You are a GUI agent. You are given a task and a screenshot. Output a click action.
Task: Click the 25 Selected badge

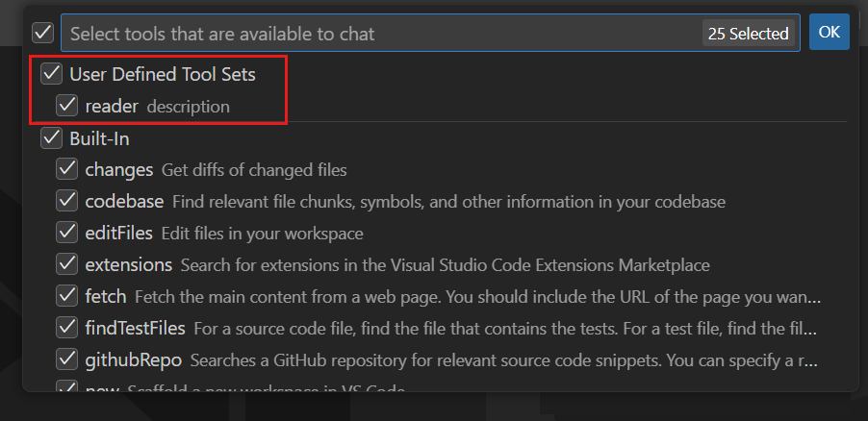748,34
